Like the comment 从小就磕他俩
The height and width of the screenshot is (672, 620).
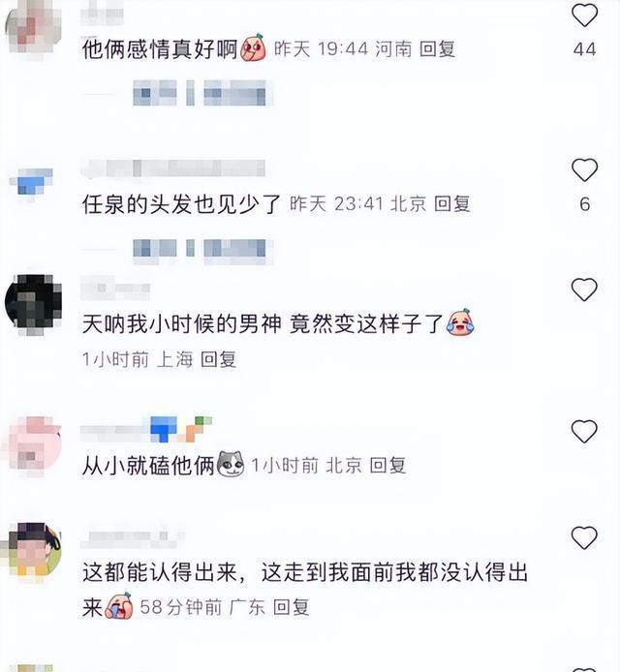pos(584,431)
